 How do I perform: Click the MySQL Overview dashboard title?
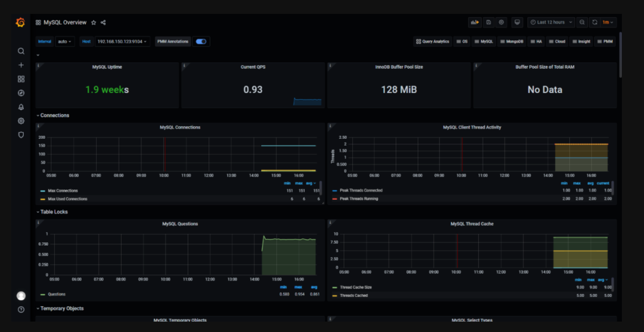65,23
